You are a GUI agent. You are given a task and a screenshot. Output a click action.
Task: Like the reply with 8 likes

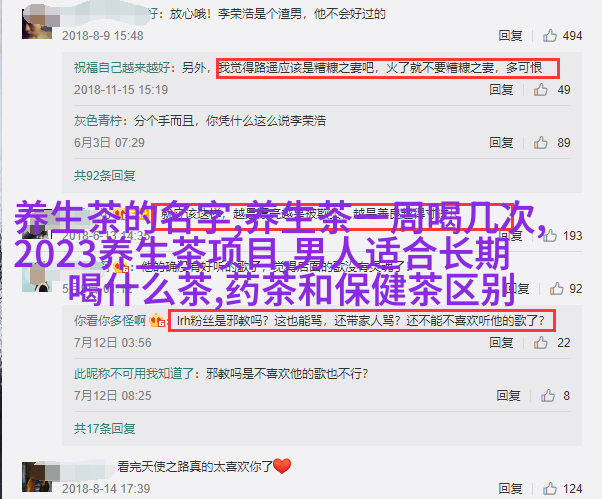(x=547, y=395)
